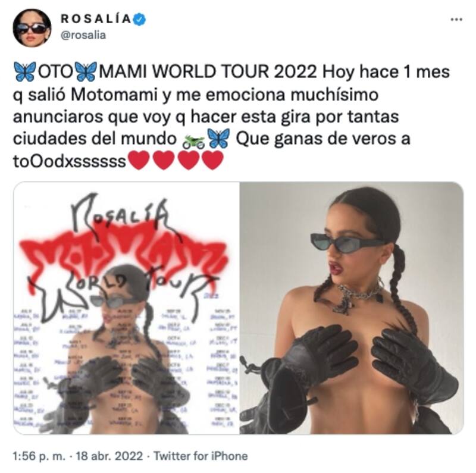Click the second butterfly emoji before MAMI
The image size is (476, 473).
(86, 72)
